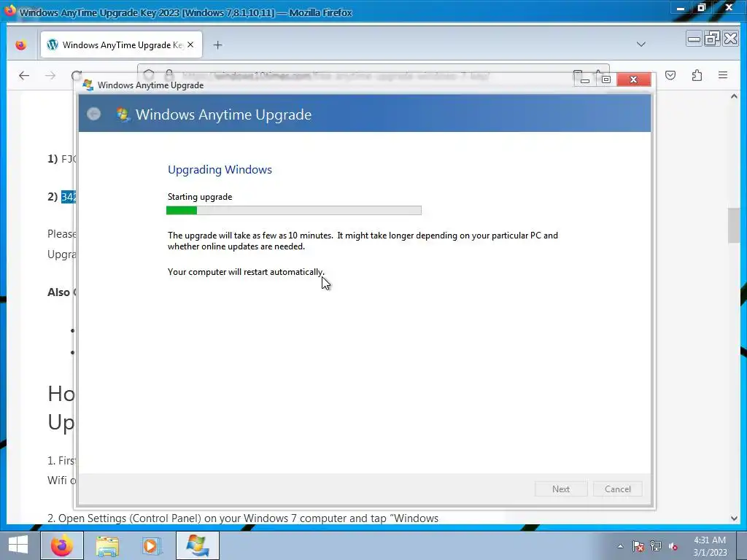Click the disabled Next button
The width and height of the screenshot is (747, 560).
click(561, 489)
